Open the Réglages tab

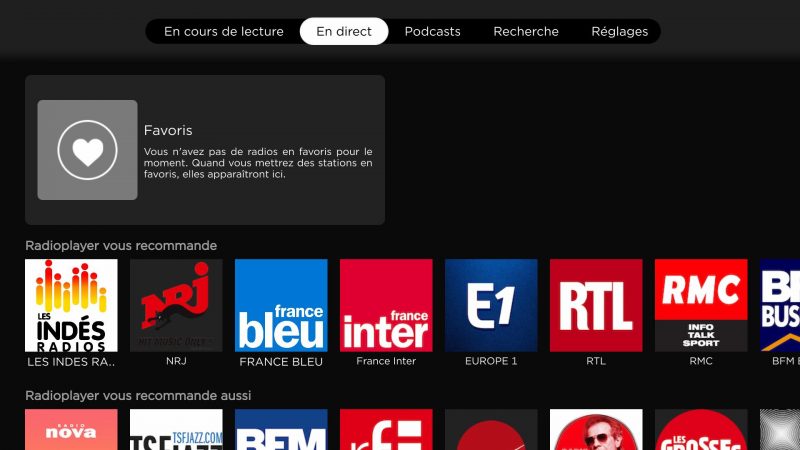click(x=619, y=32)
